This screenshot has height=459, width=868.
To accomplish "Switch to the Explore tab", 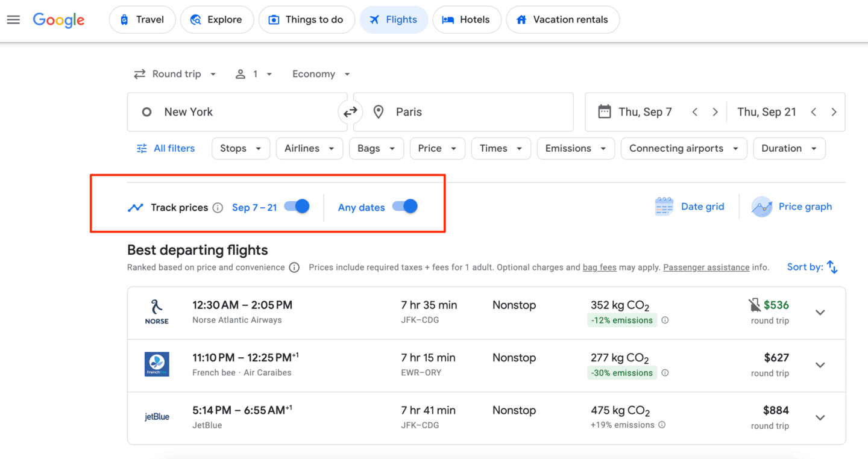I will 216,20.
